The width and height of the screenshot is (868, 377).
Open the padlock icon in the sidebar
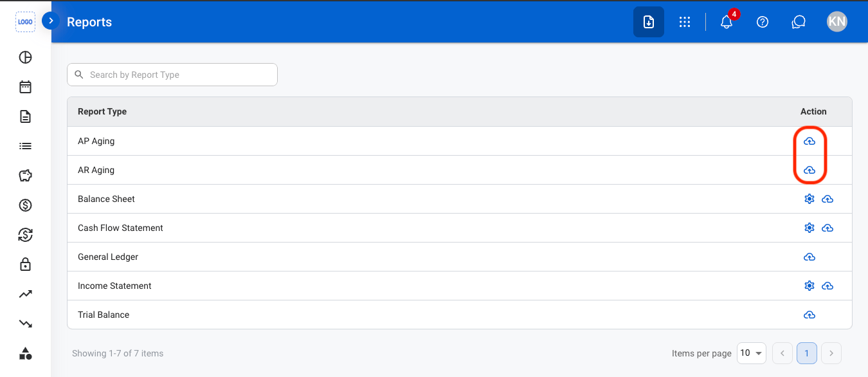click(x=25, y=264)
